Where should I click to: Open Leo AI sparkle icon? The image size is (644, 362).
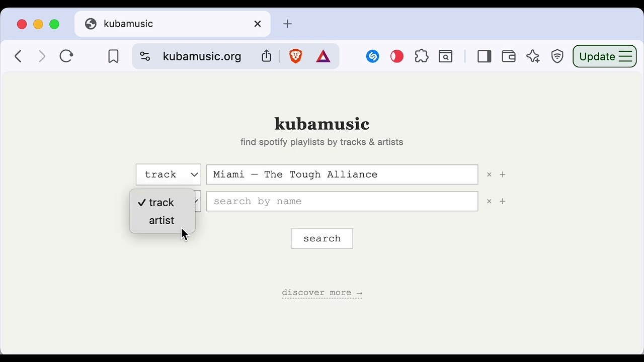pos(533,56)
